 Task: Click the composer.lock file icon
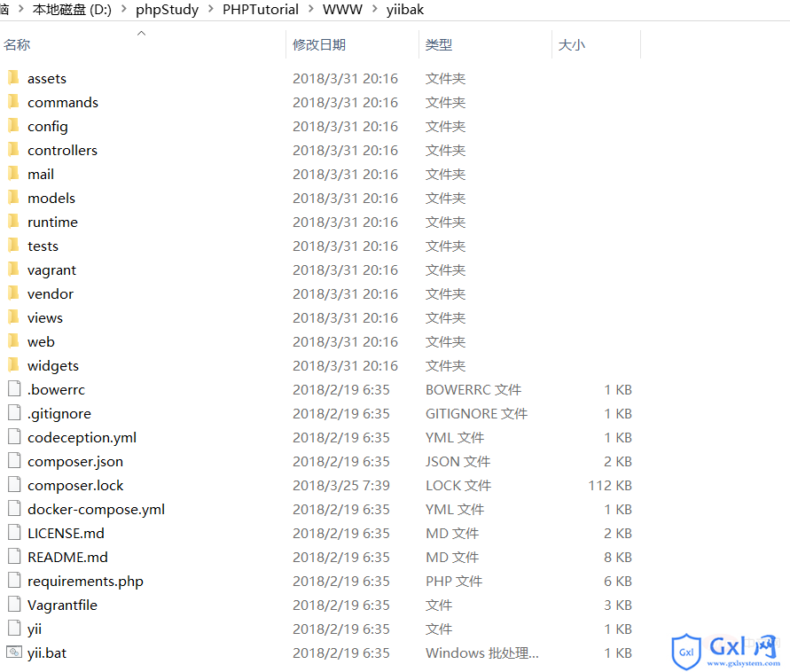[x=14, y=485]
